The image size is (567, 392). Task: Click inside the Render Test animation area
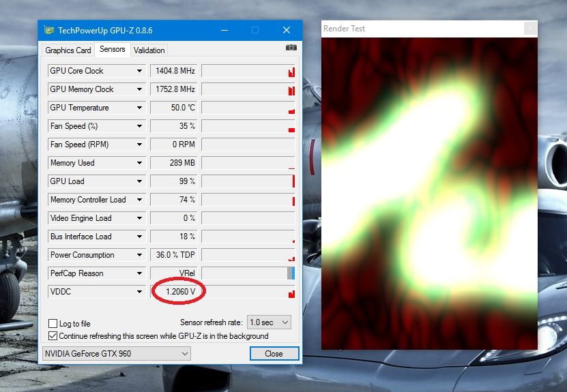(x=429, y=194)
